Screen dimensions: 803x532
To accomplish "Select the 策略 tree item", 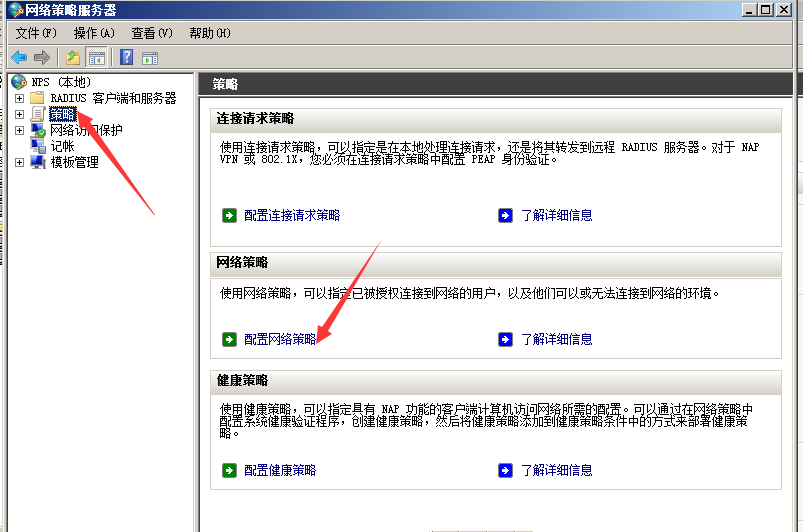I will tap(62, 114).
